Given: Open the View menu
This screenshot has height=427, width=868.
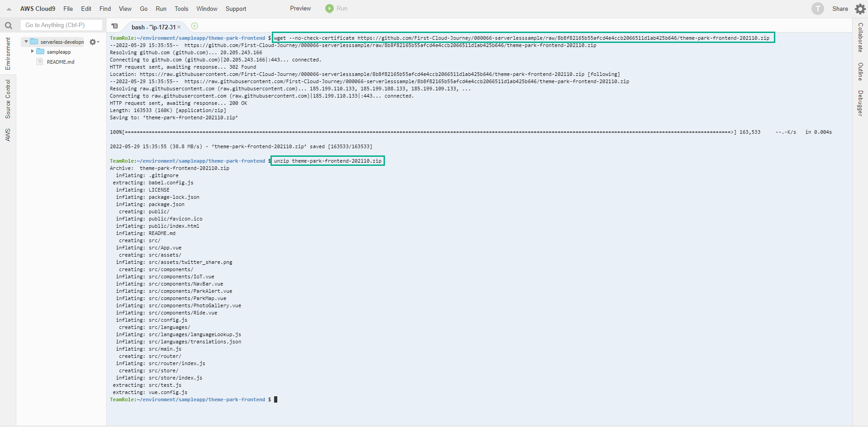Looking at the screenshot, I should coord(125,9).
